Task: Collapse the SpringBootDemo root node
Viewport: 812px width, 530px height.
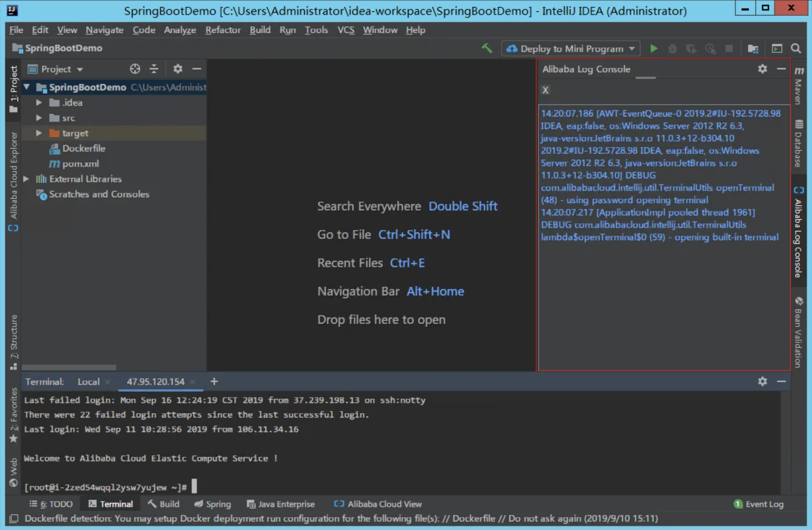Action: (x=27, y=87)
